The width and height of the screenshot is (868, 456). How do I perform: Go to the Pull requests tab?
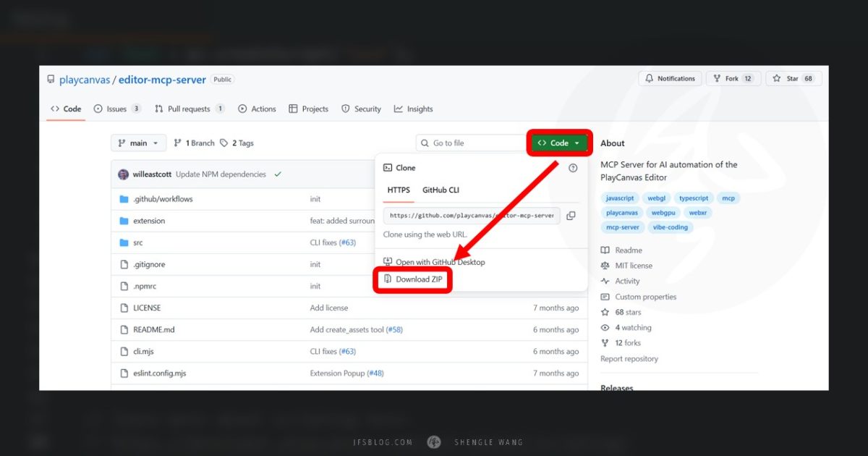(x=189, y=109)
